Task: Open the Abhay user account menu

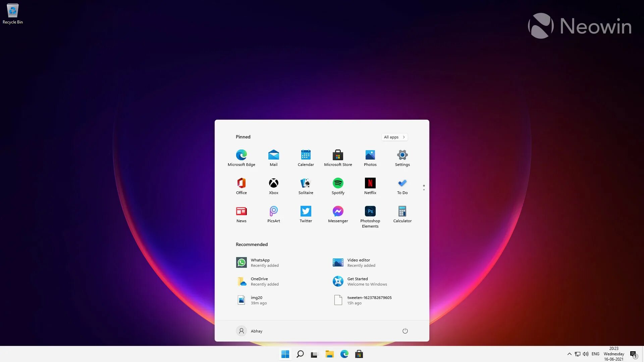Action: [249, 331]
